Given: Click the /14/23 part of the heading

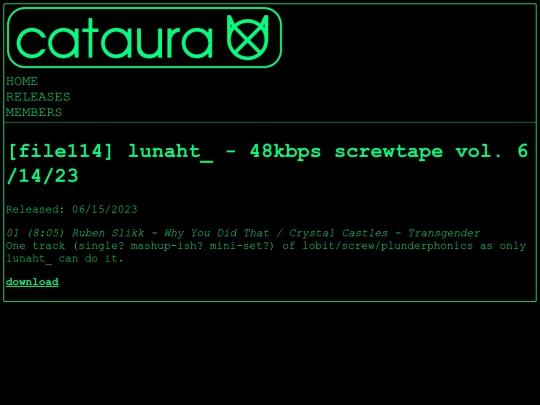Looking at the screenshot, I should (x=42, y=176).
